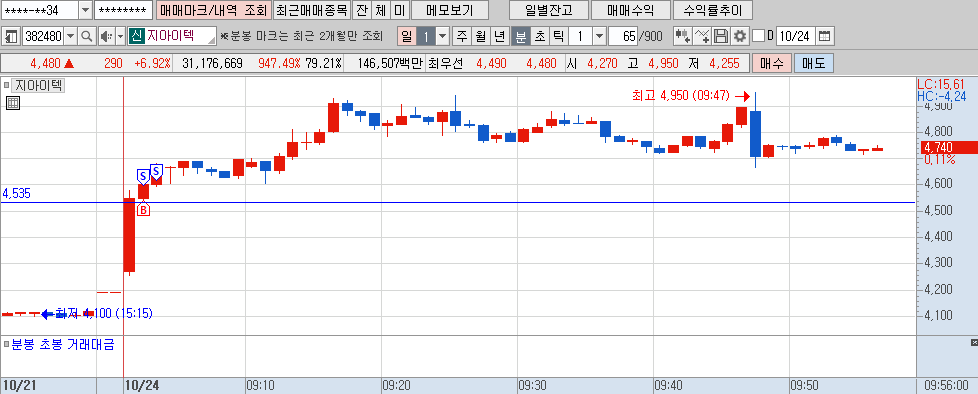Image resolution: width=978 pixels, height=394 pixels.
Task: Click the add line indicator icon
Action: tap(703, 36)
